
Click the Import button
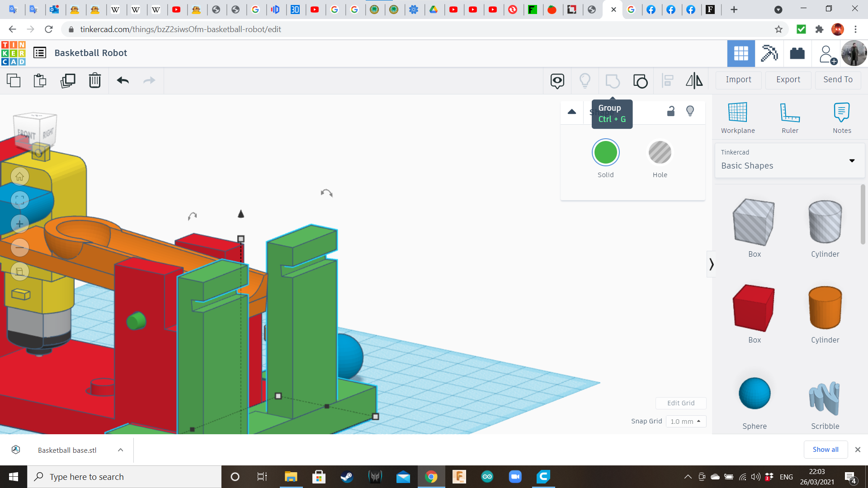click(738, 80)
